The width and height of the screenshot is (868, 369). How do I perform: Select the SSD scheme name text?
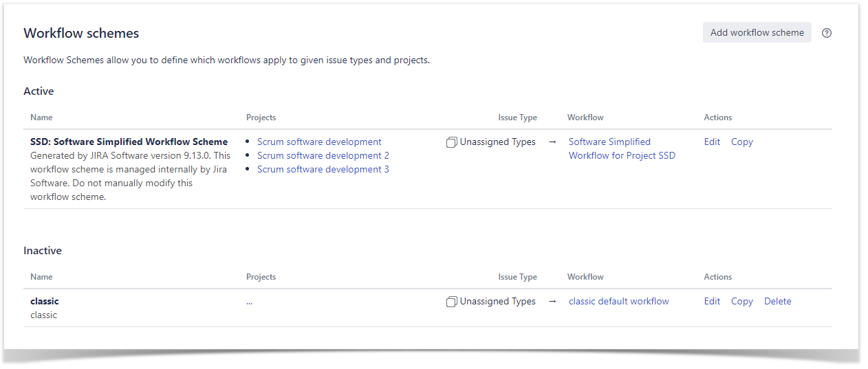(129, 142)
